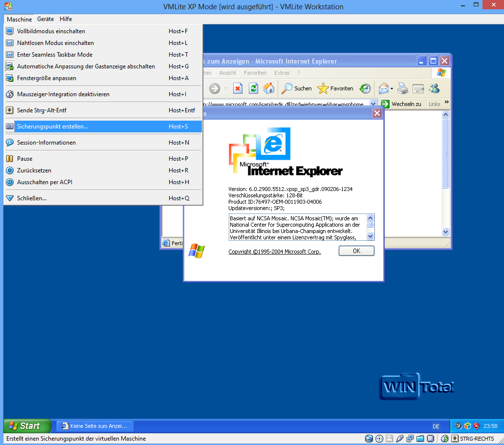The height and width of the screenshot is (445, 504).
Task: Choose Fenstergröße anpassen
Action: coord(103,78)
